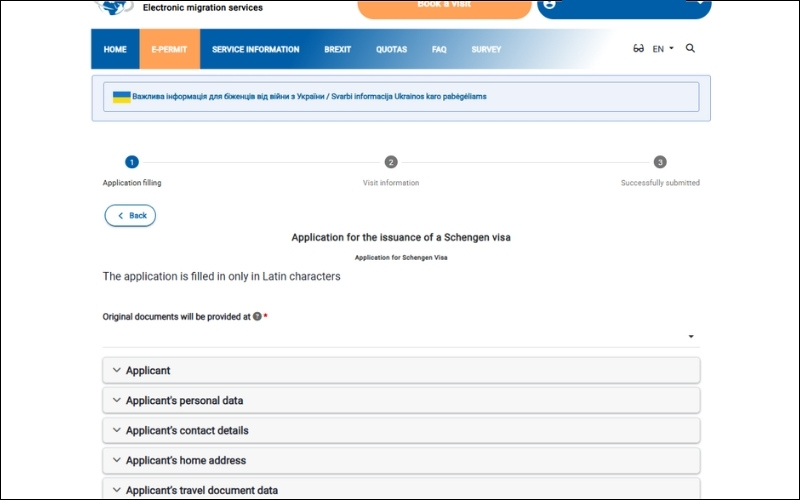This screenshot has height=500, width=800.
Task: Click step 2 Visit information circle
Action: pos(391,162)
